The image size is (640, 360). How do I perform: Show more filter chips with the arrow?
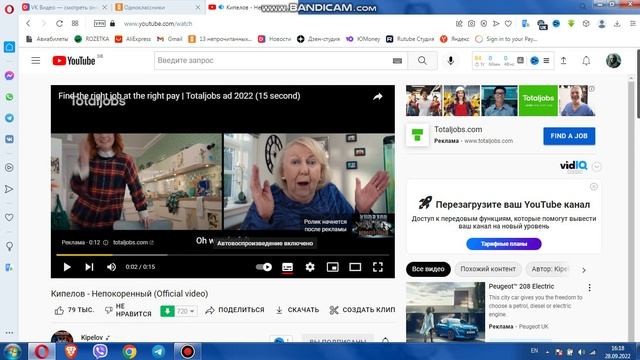tap(584, 270)
